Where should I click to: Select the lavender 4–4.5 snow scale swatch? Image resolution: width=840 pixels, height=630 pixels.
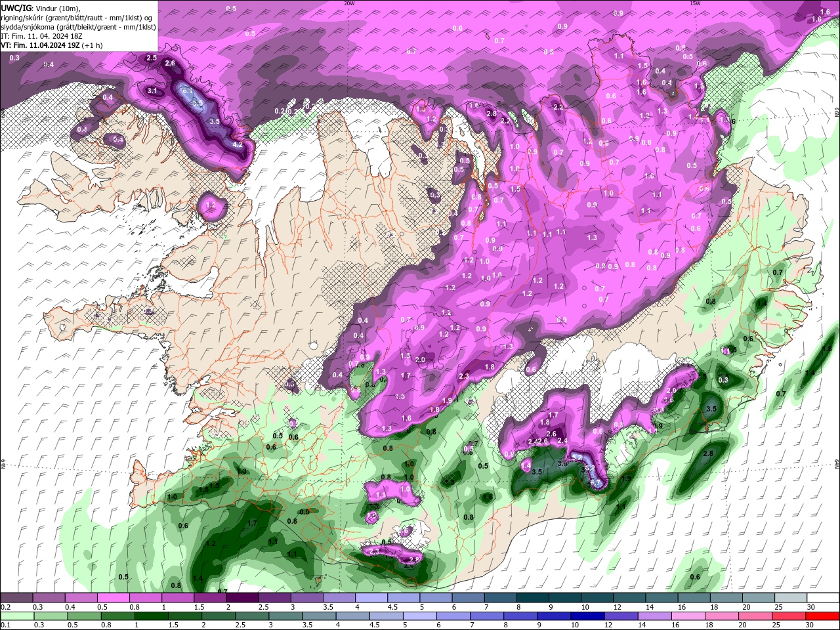coord(371,598)
